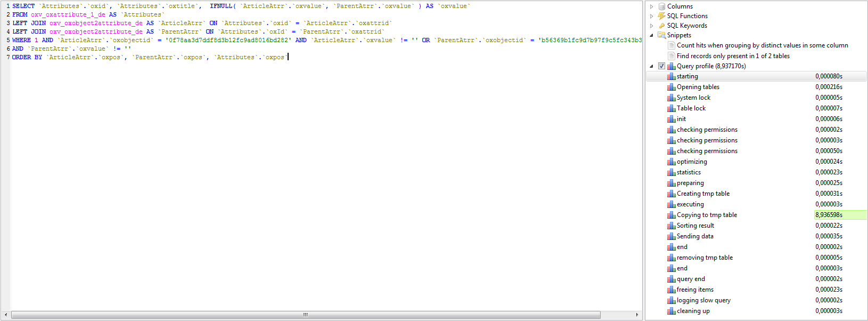Click the chart icon beside logging slow query

coord(671,300)
